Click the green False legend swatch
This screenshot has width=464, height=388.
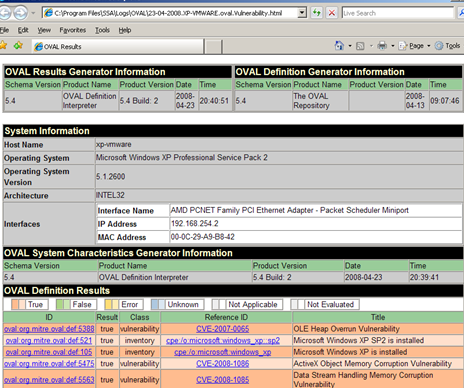(x=63, y=304)
